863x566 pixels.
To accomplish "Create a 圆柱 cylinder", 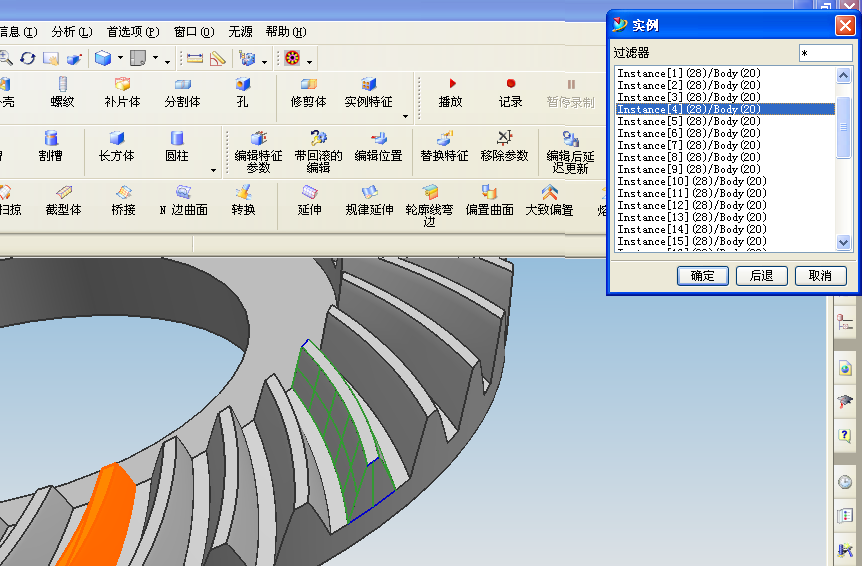I will pyautogui.click(x=177, y=146).
